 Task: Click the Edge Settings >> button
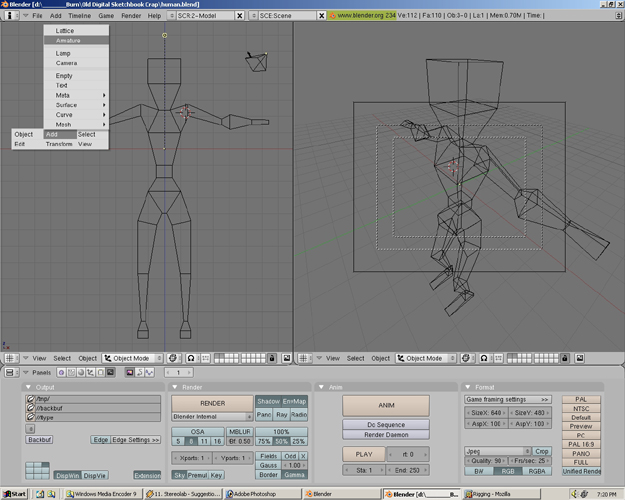(x=136, y=440)
